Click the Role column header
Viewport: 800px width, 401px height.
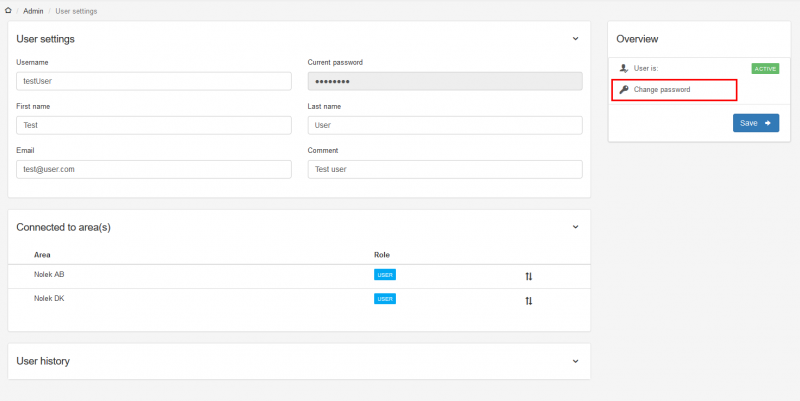tap(382, 255)
